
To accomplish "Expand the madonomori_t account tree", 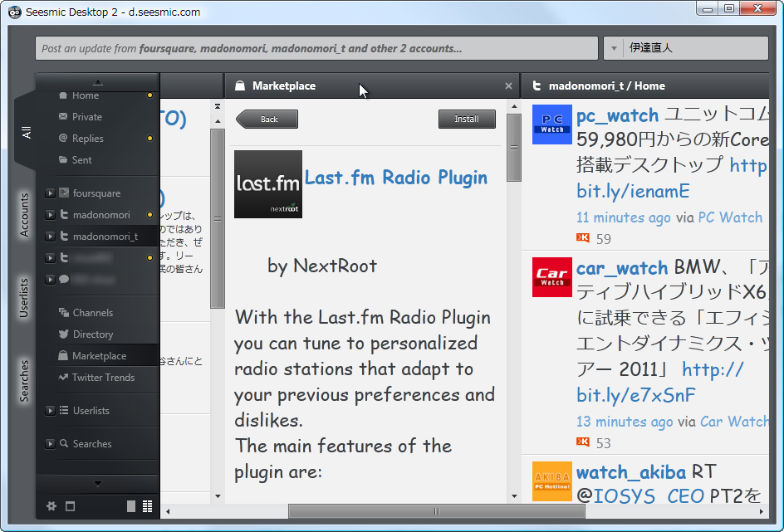I will coord(50,237).
